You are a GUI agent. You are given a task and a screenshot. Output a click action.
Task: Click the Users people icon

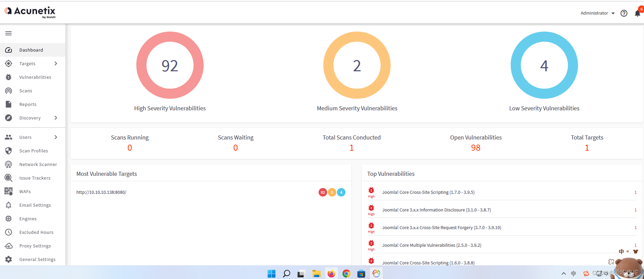[x=9, y=137]
